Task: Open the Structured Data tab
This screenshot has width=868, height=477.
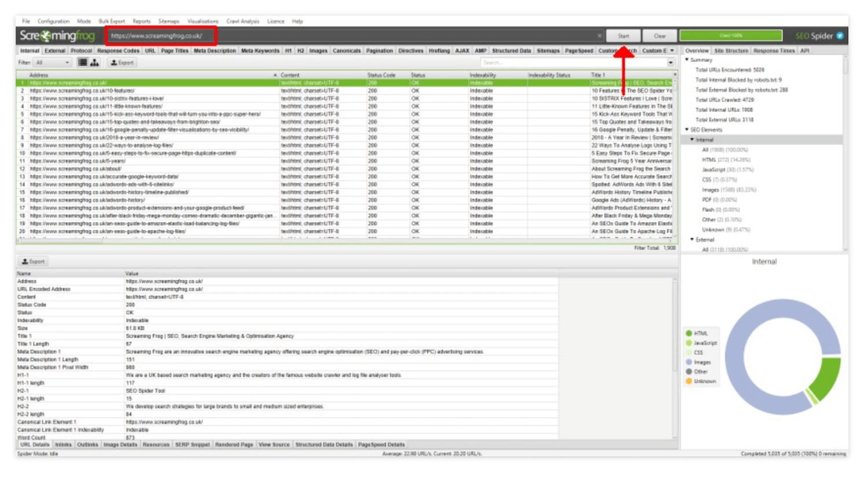Action: (511, 51)
